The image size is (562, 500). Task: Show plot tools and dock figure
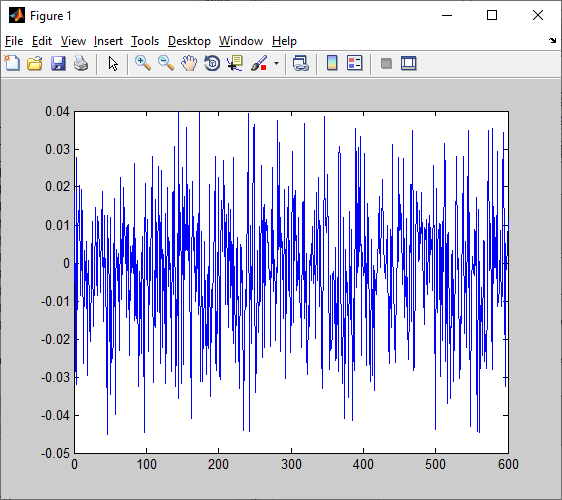pyautogui.click(x=409, y=63)
